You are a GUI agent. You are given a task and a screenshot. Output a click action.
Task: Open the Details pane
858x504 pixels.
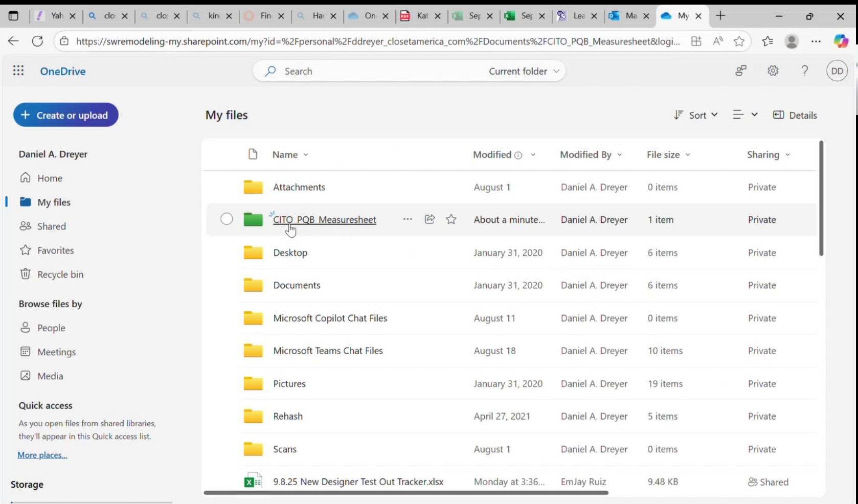pos(795,115)
